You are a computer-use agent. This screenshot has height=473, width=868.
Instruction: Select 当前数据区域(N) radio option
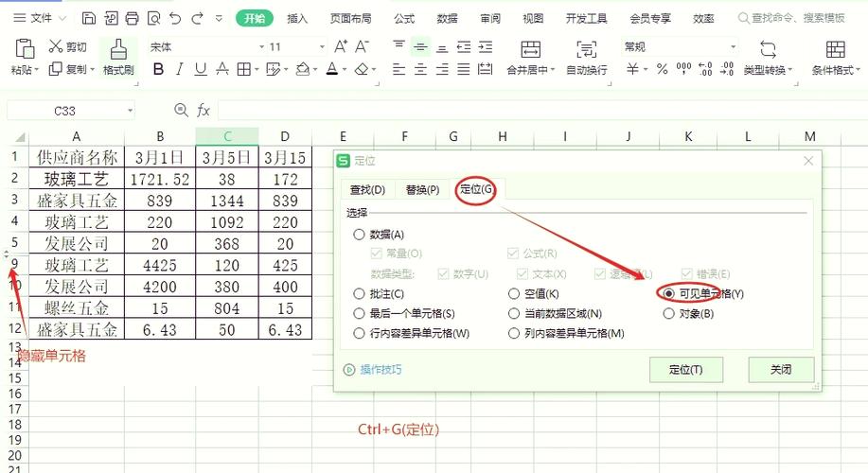(x=514, y=314)
